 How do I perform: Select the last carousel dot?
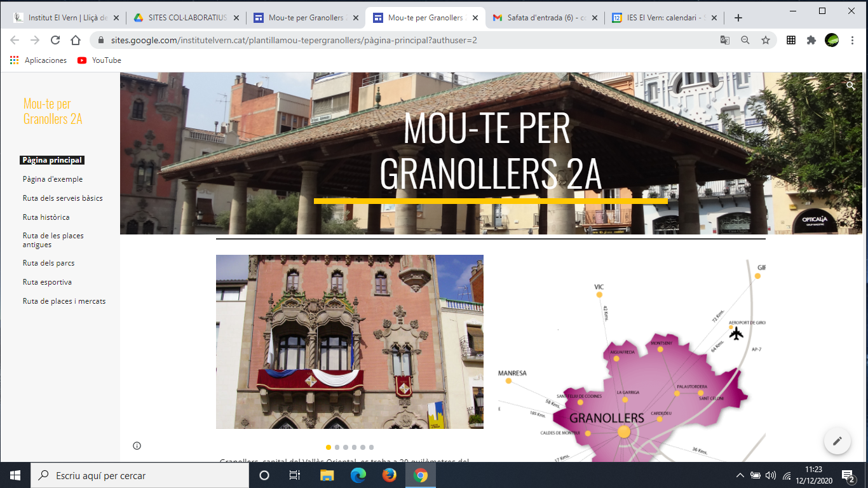tap(371, 447)
